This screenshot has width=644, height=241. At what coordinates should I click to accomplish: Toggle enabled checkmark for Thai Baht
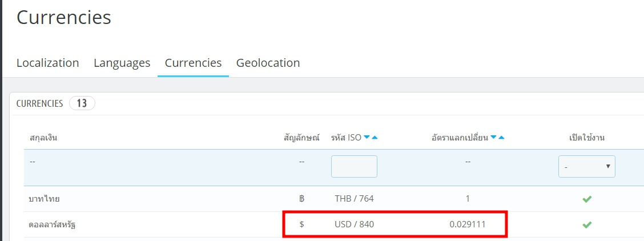[x=586, y=199]
